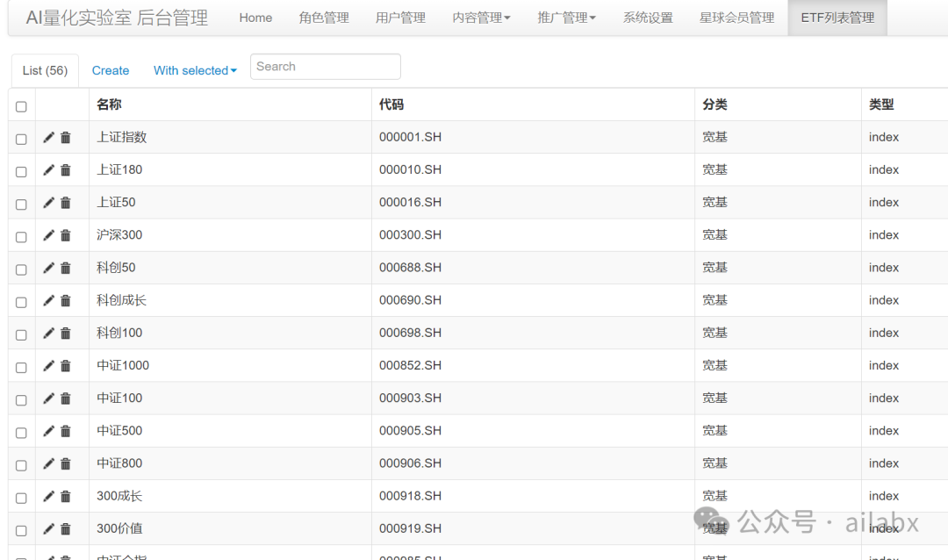Open edit pencil for 沪深300
The height and width of the screenshot is (560, 948).
[x=48, y=235]
